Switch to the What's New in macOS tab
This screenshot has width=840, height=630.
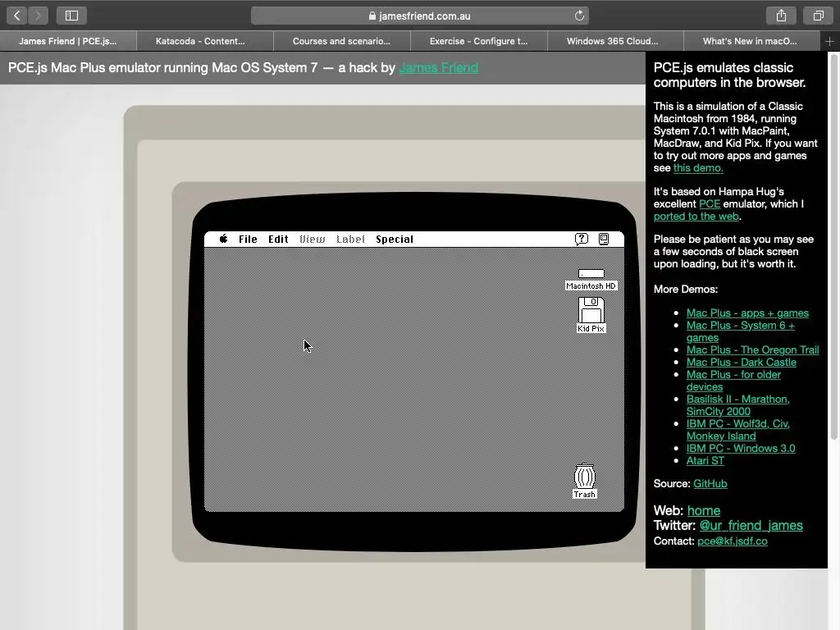tap(752, 41)
